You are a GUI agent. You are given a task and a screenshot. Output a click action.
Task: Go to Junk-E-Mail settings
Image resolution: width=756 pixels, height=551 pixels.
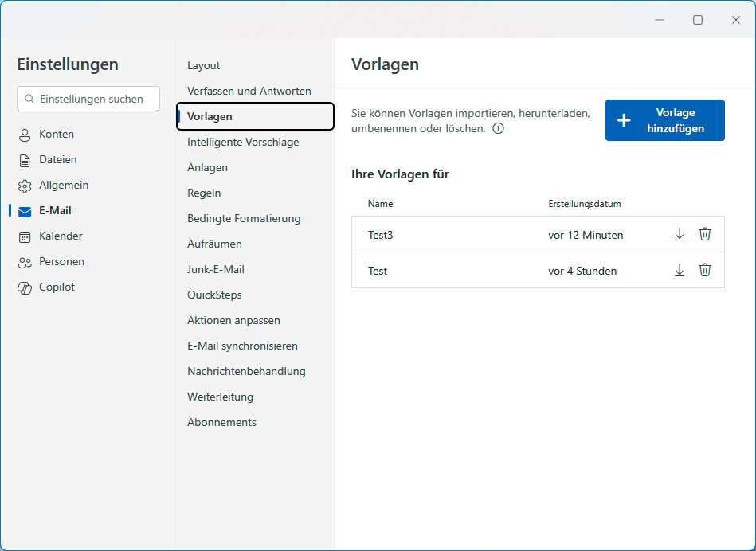[216, 269]
